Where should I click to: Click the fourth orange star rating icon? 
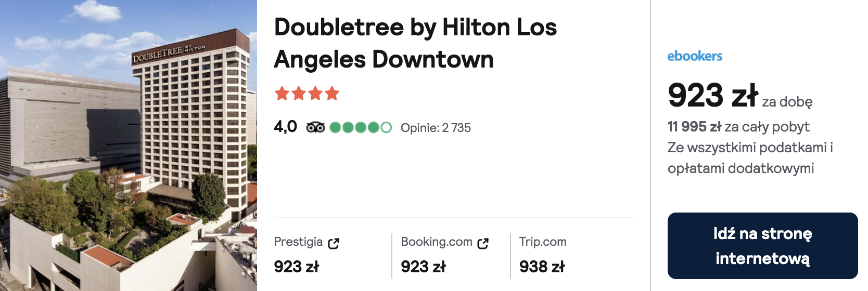(332, 94)
